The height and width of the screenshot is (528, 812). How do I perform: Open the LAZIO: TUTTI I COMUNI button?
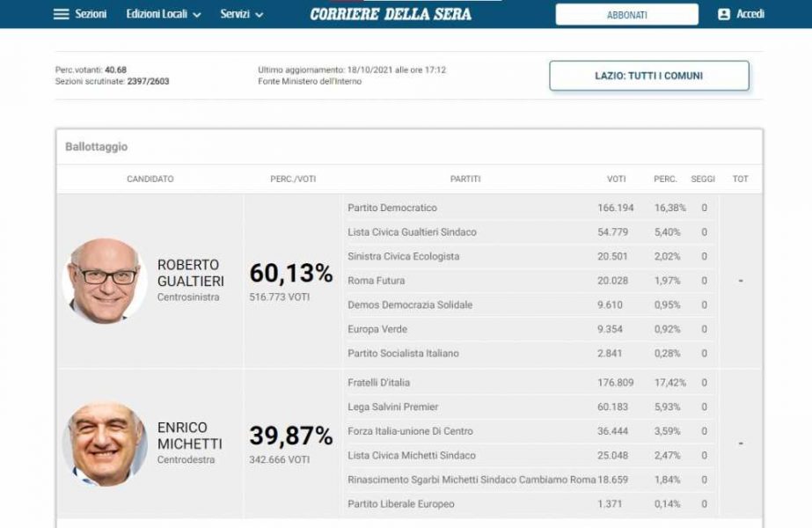(648, 76)
